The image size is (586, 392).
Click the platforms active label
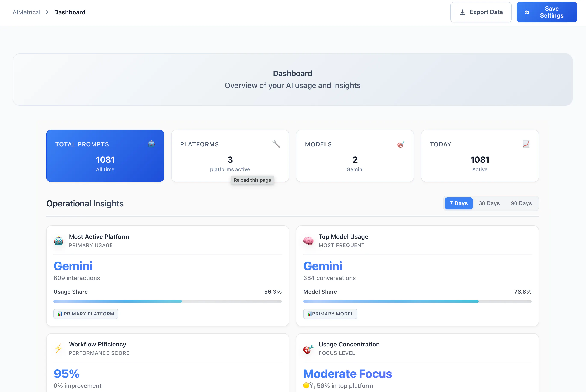(230, 169)
